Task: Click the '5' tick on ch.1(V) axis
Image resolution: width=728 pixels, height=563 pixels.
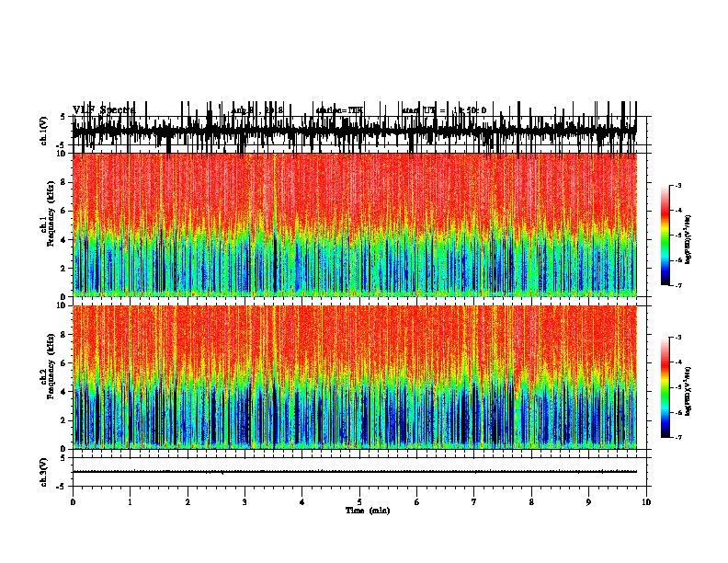Action: tap(63, 117)
